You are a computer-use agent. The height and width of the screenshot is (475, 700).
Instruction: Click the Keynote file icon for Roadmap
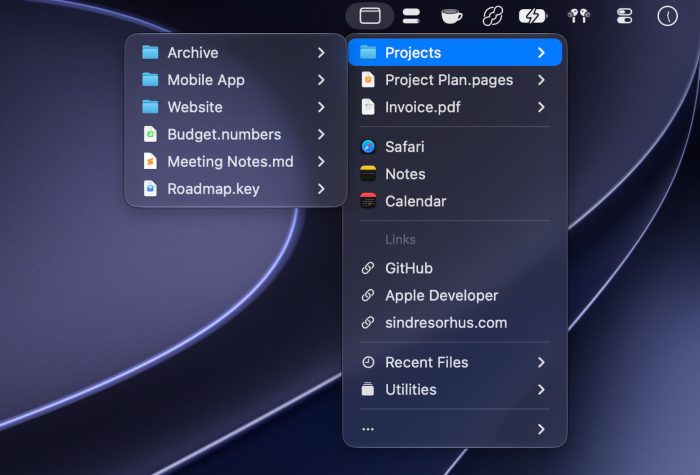point(150,189)
